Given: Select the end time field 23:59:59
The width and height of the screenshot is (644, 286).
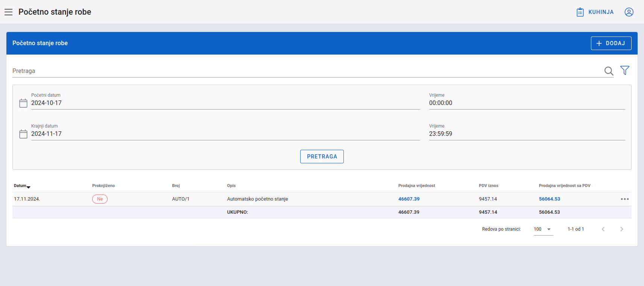Looking at the screenshot, I should click(527, 134).
